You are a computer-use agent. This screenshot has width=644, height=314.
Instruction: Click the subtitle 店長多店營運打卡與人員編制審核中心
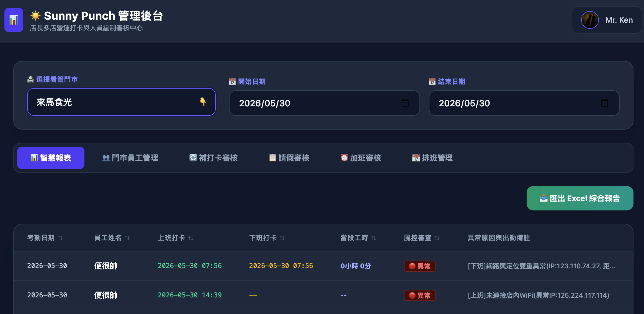coord(86,28)
